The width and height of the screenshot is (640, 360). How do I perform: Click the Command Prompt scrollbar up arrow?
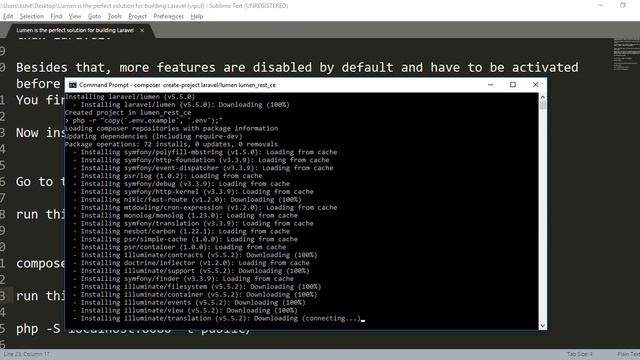542,97
